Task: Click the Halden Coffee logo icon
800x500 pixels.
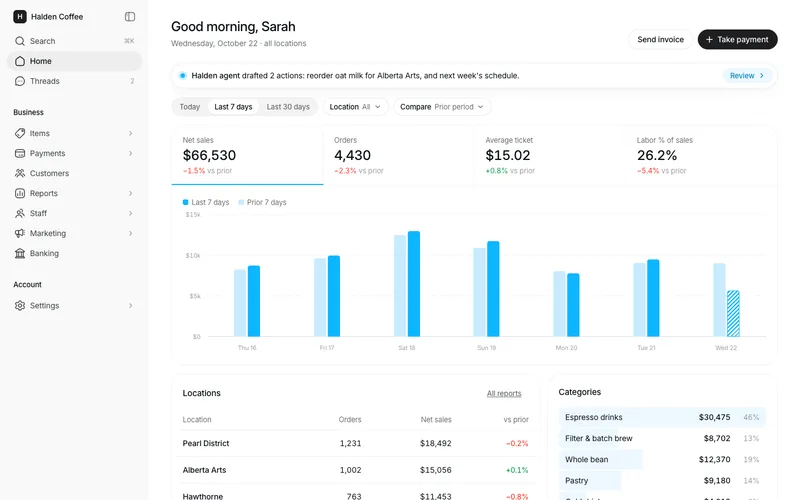Action: tap(19, 17)
